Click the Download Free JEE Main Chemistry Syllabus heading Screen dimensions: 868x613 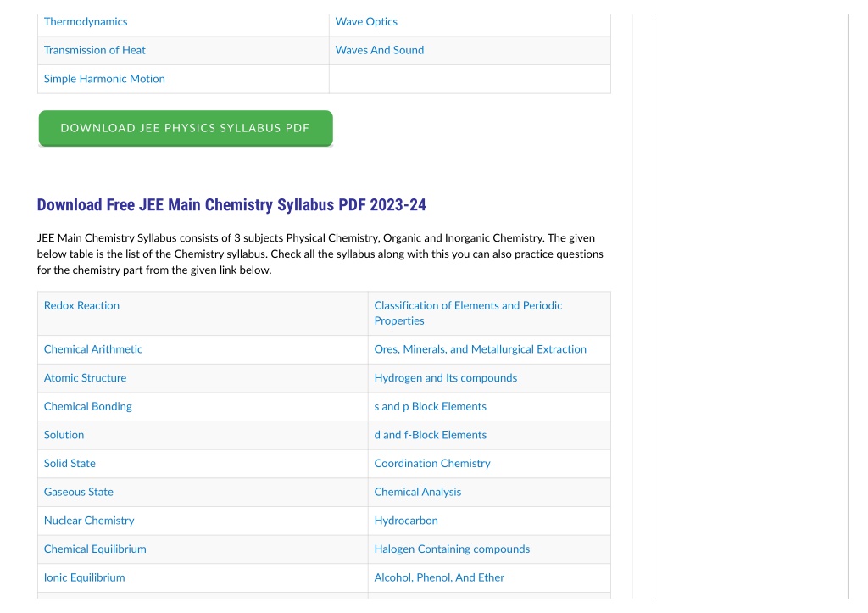(x=231, y=205)
